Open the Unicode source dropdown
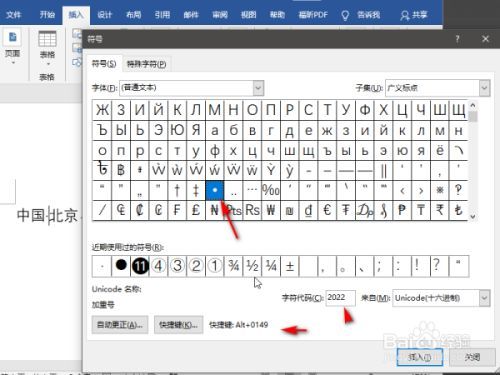This screenshot has height=375, width=500. point(484,298)
